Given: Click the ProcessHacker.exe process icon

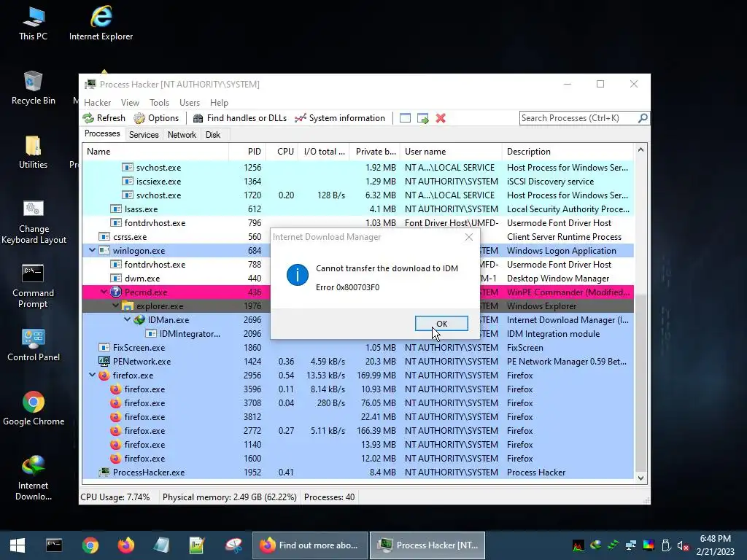Looking at the screenshot, I should (104, 472).
